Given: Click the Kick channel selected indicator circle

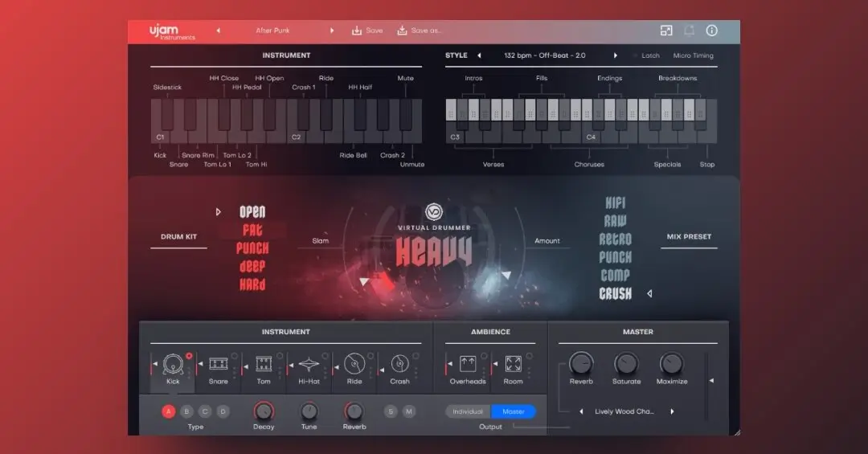Looking at the screenshot, I should click(x=189, y=356).
